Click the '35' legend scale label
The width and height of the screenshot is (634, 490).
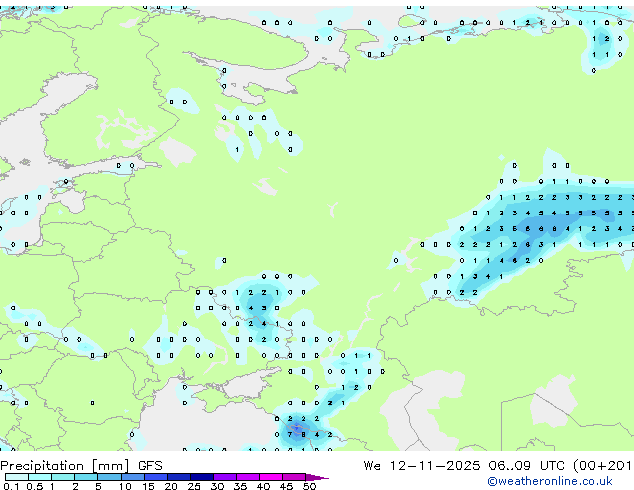240,486
